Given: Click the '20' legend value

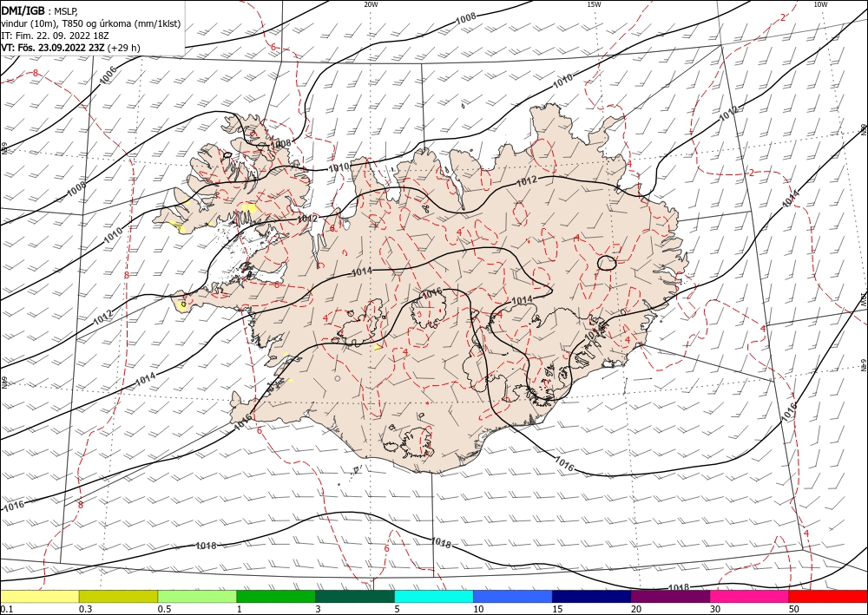Looking at the screenshot, I should 636,609.
